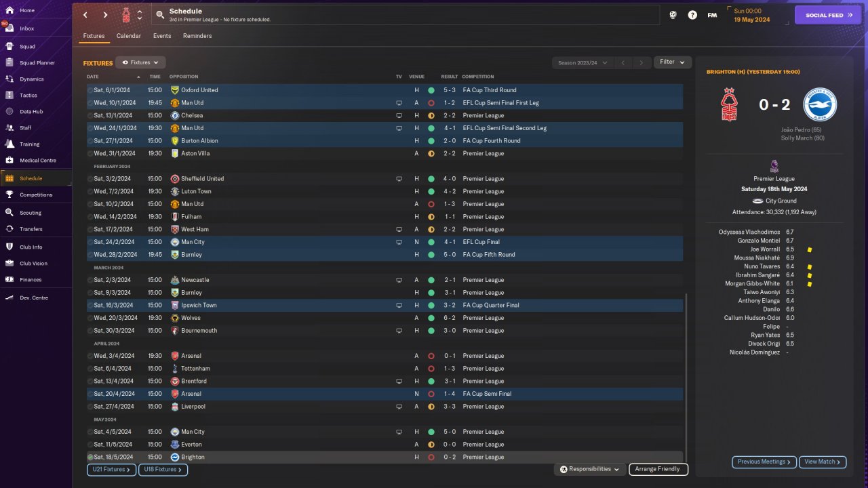The image size is (868, 488).
Task: Open the Scouting section
Action: [x=31, y=213]
